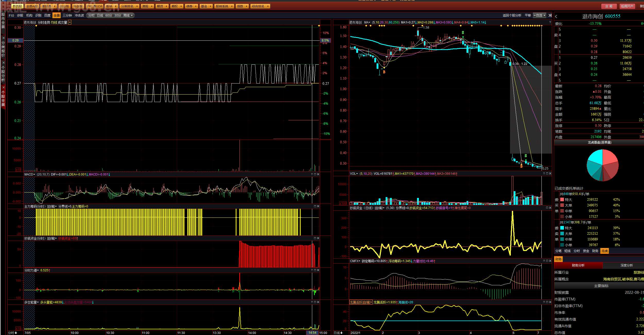The width and height of the screenshot is (644, 335).
Task: Maximize the MACD indicator panel
Action: pos(315,174)
